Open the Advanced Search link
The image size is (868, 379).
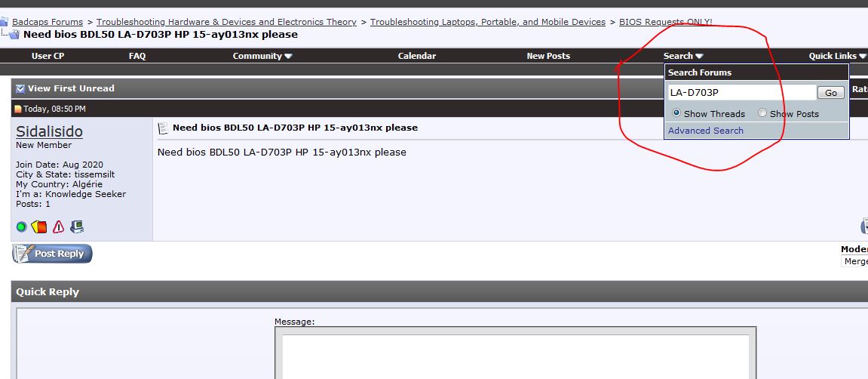point(705,131)
